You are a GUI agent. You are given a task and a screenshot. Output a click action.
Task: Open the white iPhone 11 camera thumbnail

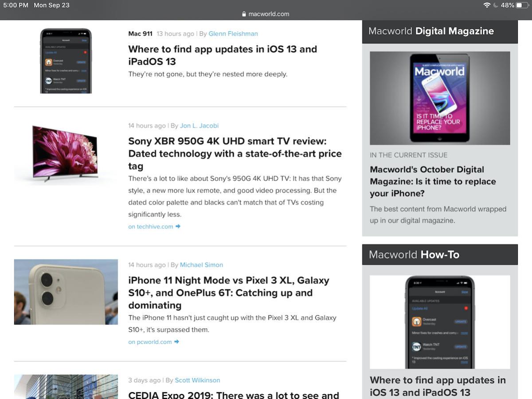tap(66, 292)
